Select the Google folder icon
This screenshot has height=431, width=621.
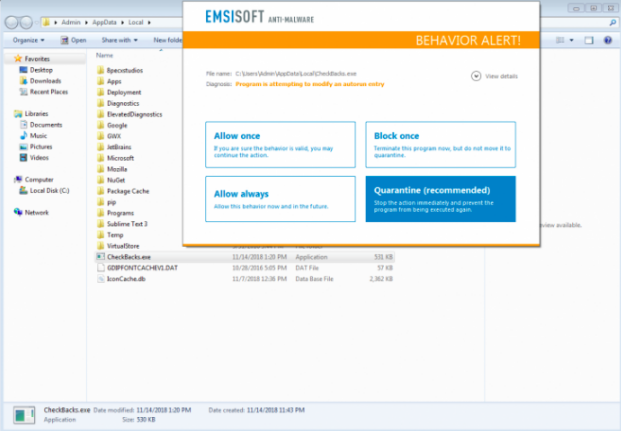[x=101, y=125]
